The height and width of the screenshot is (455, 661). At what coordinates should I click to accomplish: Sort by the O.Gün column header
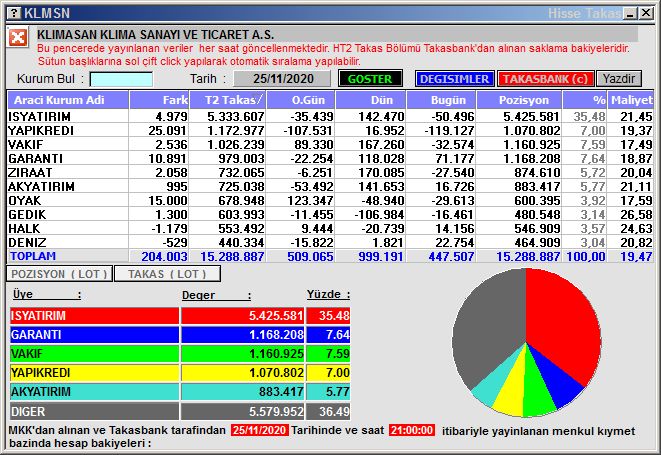pos(301,100)
